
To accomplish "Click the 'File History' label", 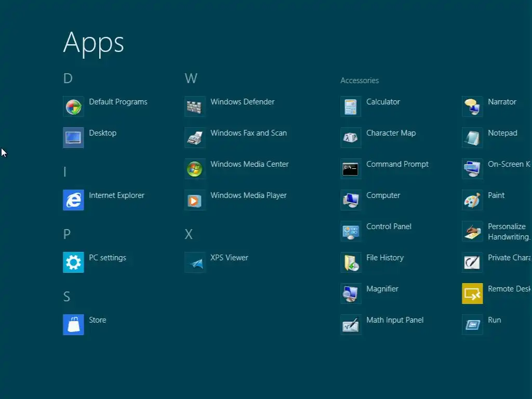I will [385, 258].
